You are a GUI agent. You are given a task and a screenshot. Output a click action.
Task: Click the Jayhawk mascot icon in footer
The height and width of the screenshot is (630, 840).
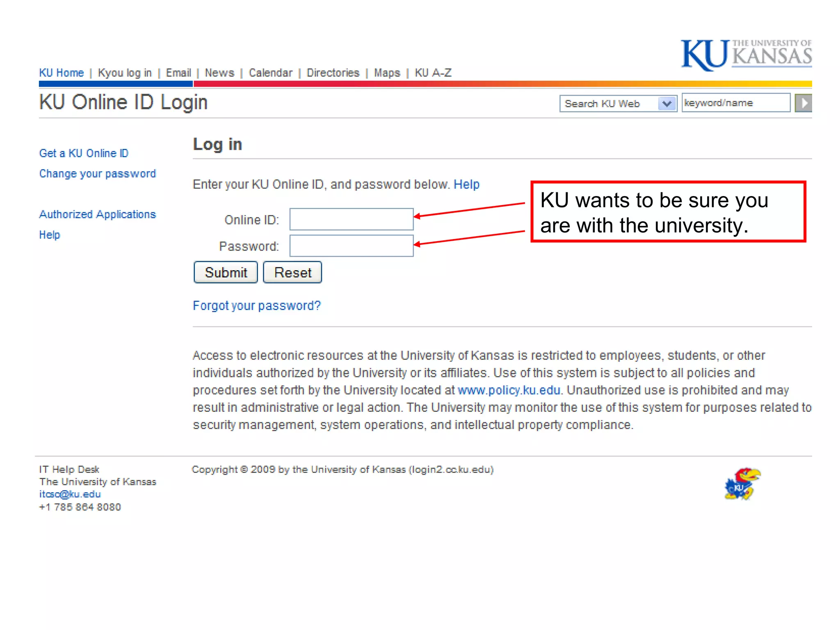tap(742, 484)
